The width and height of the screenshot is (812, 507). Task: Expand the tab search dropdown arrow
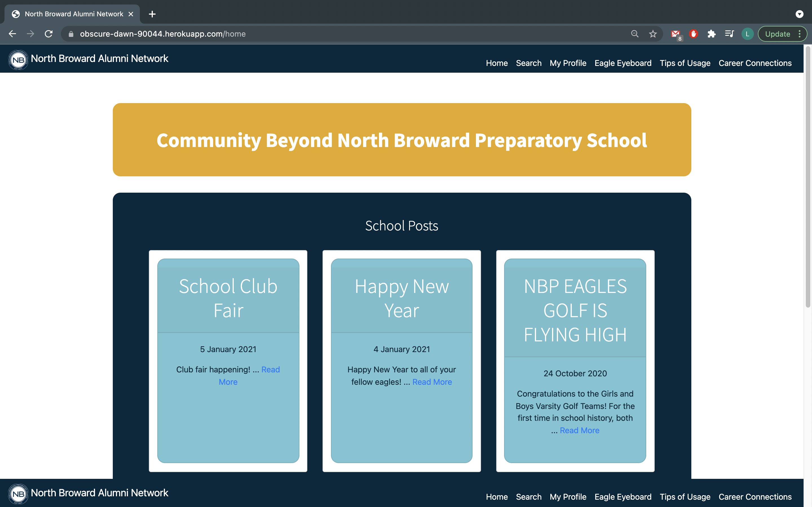click(799, 14)
